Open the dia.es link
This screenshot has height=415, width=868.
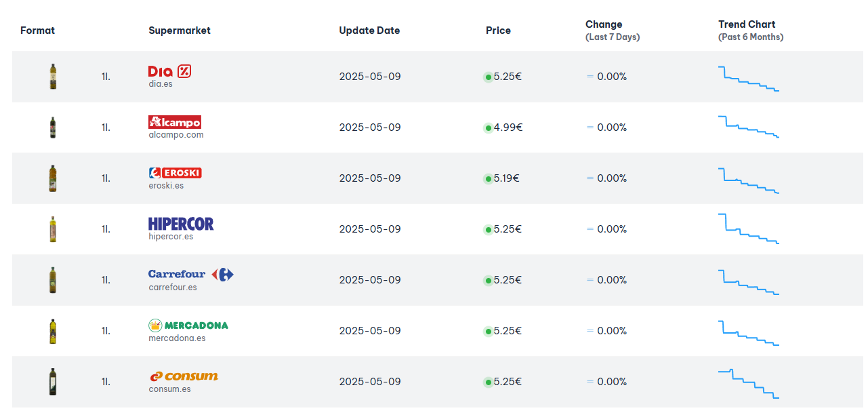pos(161,84)
